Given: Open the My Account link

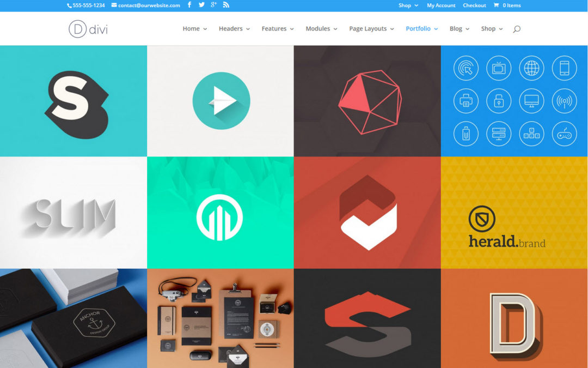Looking at the screenshot, I should pyautogui.click(x=441, y=5).
